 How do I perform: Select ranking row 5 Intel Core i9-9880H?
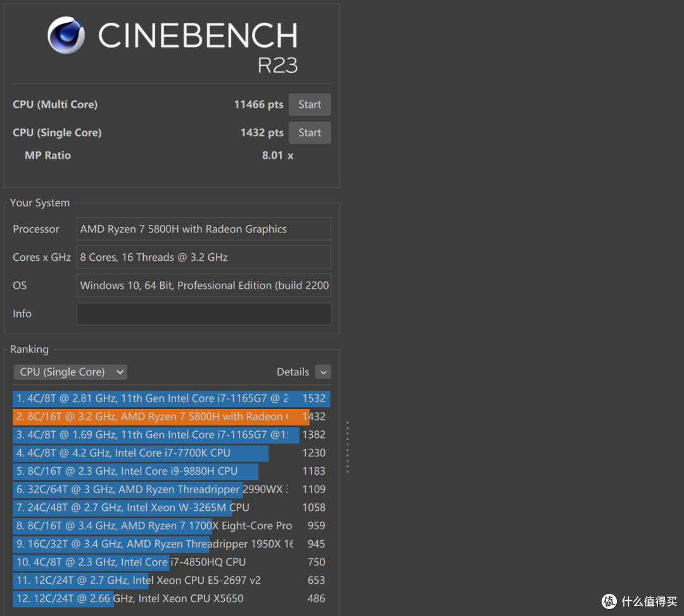(172, 471)
